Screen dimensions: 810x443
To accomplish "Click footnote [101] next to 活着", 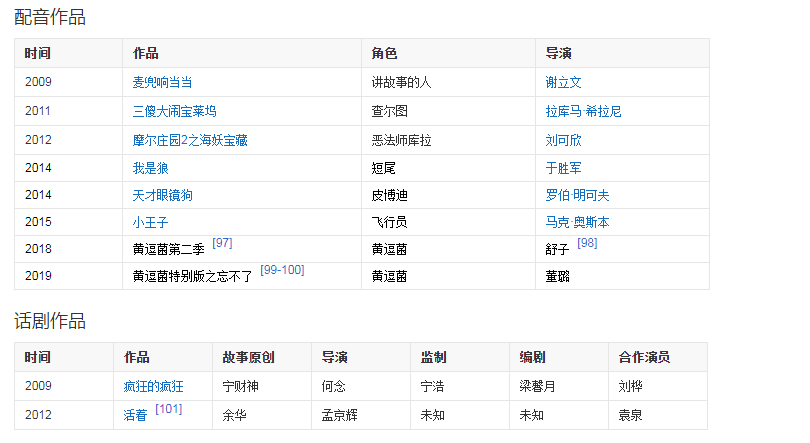I will (169, 409).
